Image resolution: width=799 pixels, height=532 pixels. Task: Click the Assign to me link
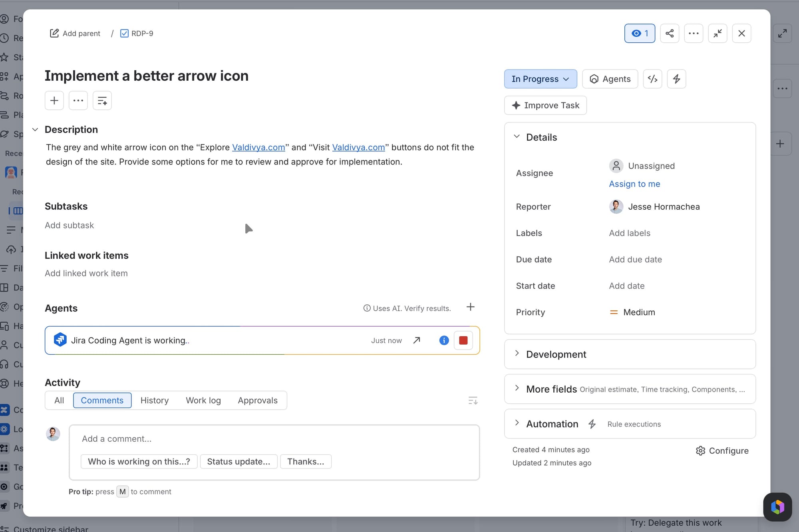tap(634, 184)
